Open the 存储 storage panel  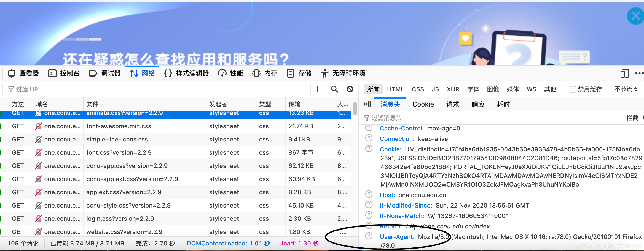coord(299,73)
